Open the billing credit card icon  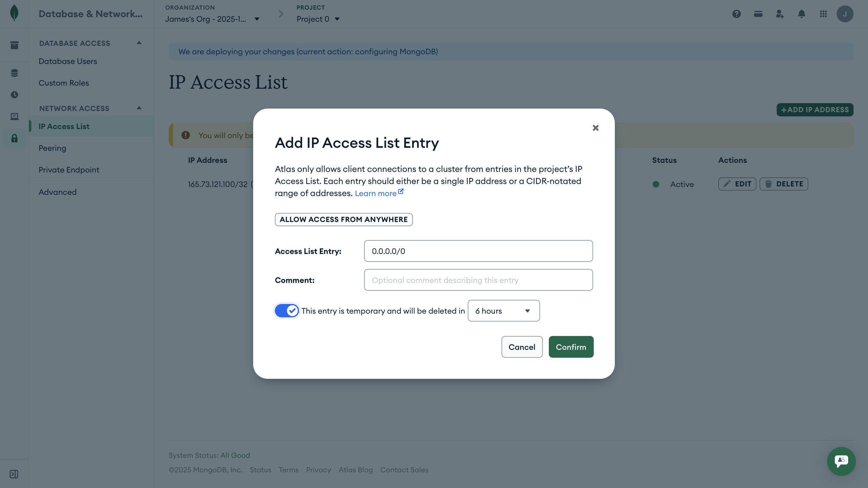tap(758, 14)
